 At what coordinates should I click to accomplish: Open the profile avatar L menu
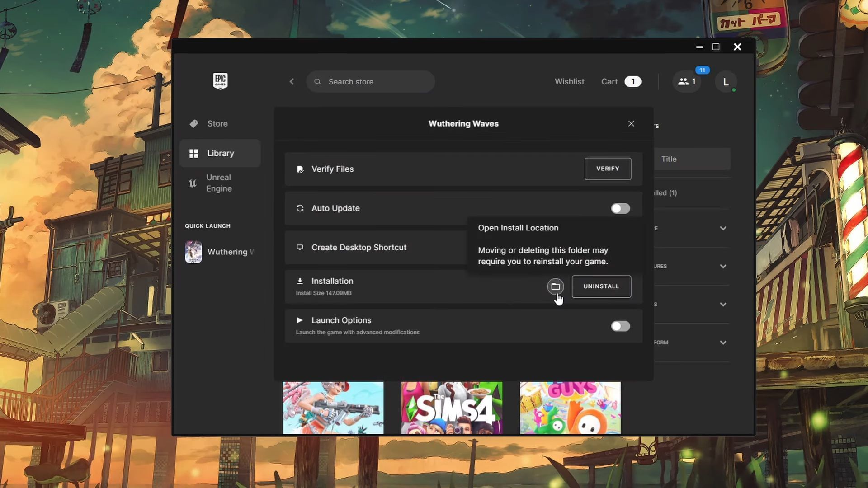(x=726, y=82)
